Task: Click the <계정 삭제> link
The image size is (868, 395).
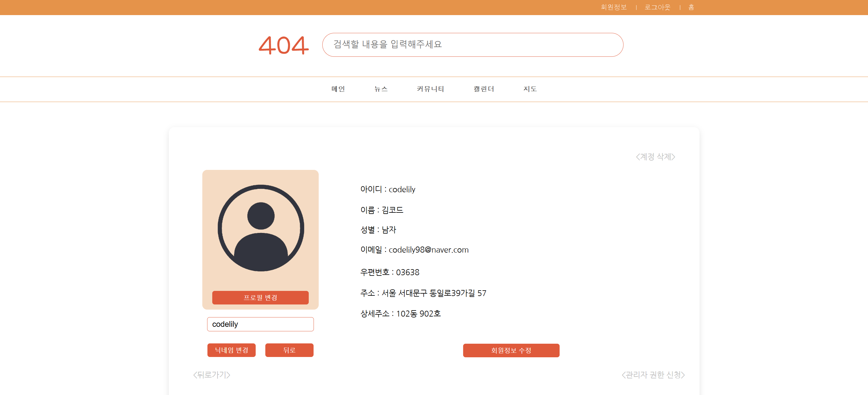Action: [655, 157]
